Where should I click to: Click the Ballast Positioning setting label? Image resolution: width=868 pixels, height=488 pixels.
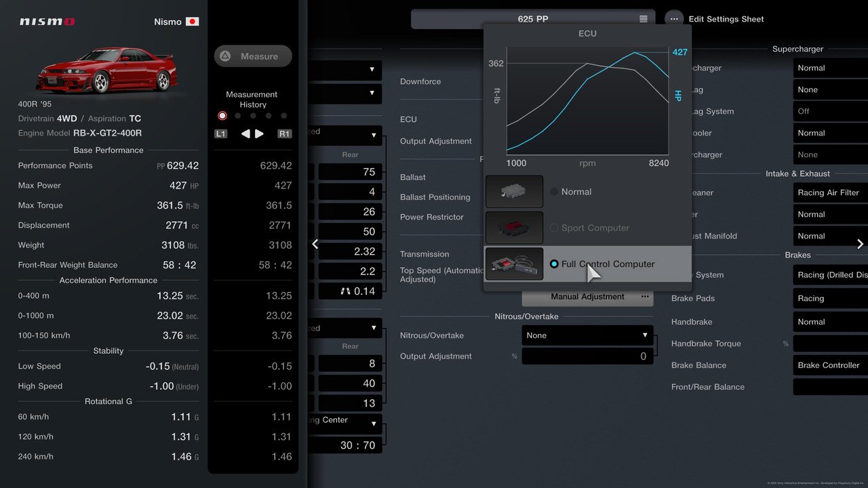[x=435, y=197]
